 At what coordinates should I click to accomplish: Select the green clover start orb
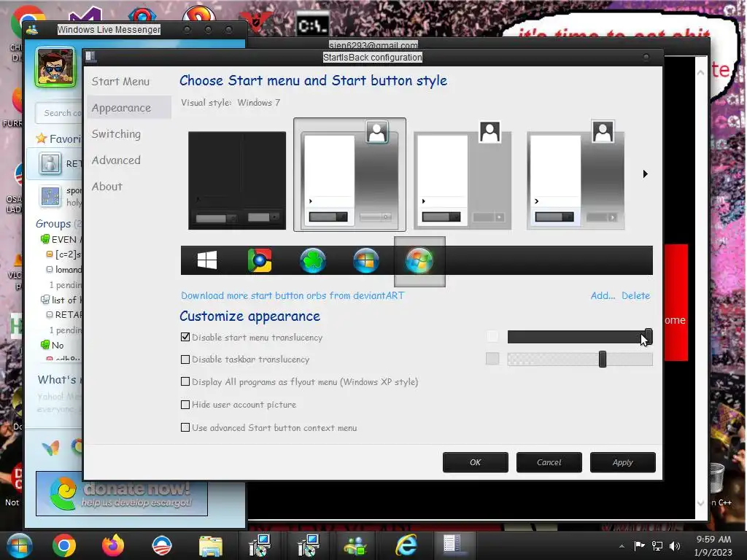point(312,260)
